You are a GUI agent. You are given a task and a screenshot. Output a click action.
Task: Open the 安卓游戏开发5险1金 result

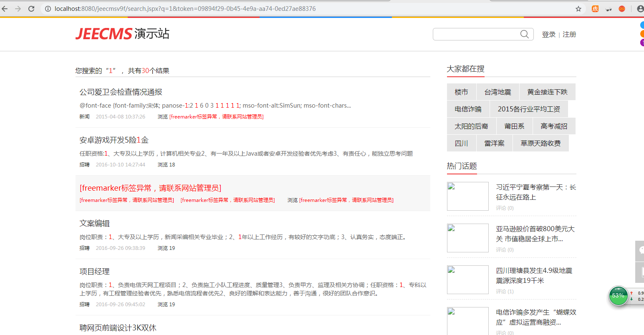114,140
